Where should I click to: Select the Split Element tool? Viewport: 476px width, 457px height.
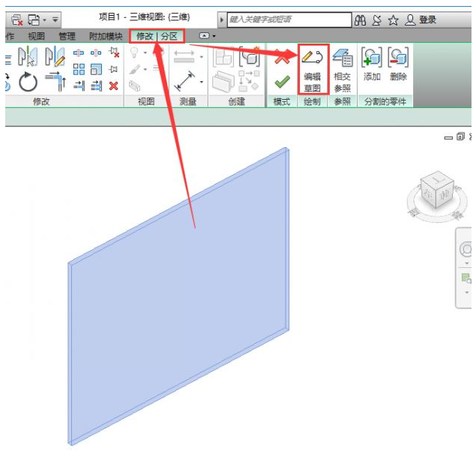(79, 53)
